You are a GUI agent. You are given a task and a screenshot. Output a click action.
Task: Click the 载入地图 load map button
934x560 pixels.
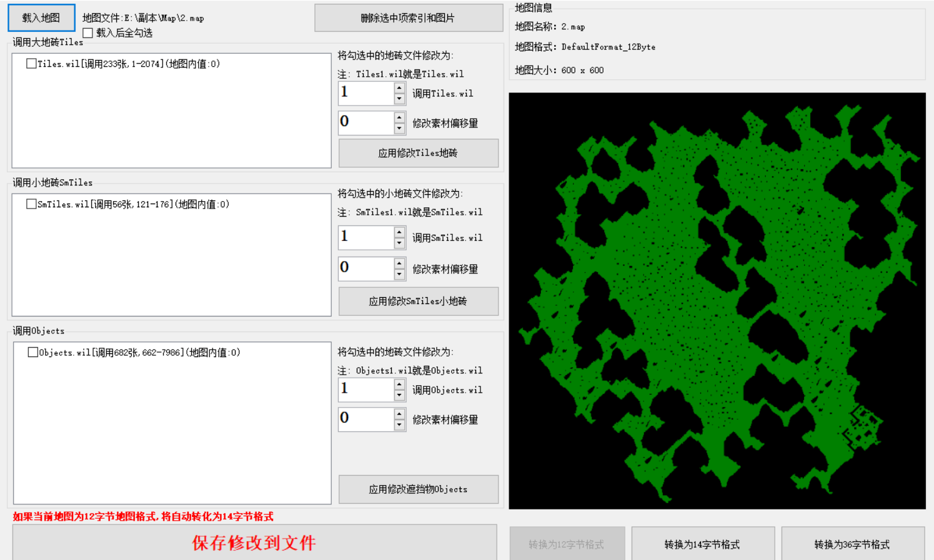coord(41,17)
